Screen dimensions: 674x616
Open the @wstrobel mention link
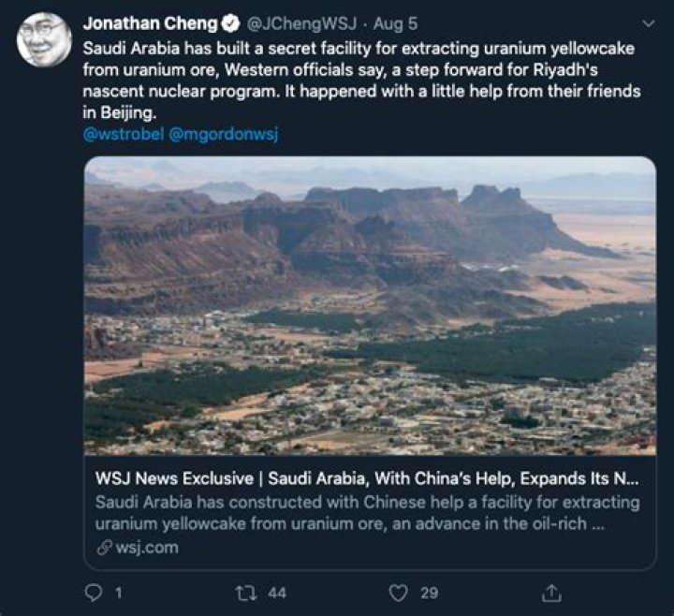pos(124,134)
